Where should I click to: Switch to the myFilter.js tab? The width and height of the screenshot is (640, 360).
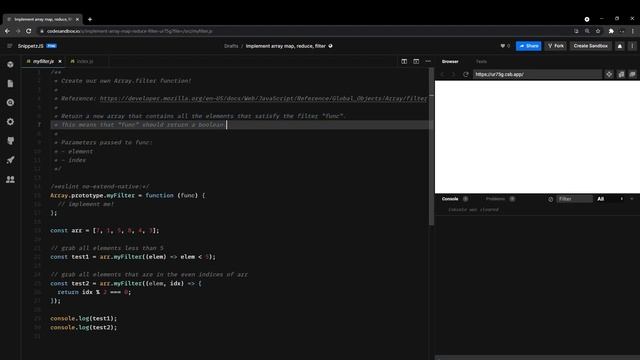pyautogui.click(x=43, y=61)
